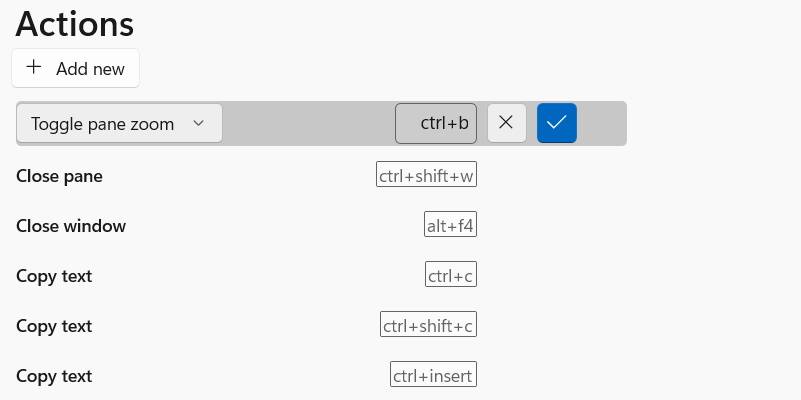Image resolution: width=801 pixels, height=400 pixels.
Task: Click the ctrl+c key binding
Action: (x=451, y=275)
